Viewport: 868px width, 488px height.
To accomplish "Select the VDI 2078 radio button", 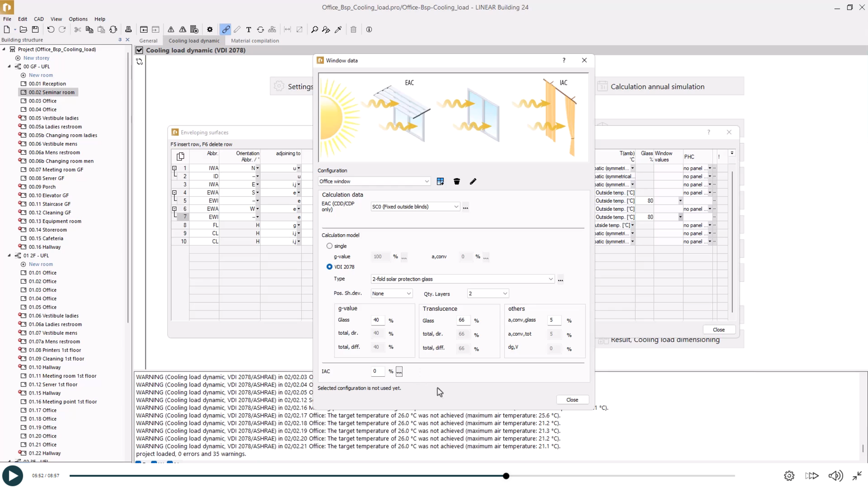I will point(330,267).
